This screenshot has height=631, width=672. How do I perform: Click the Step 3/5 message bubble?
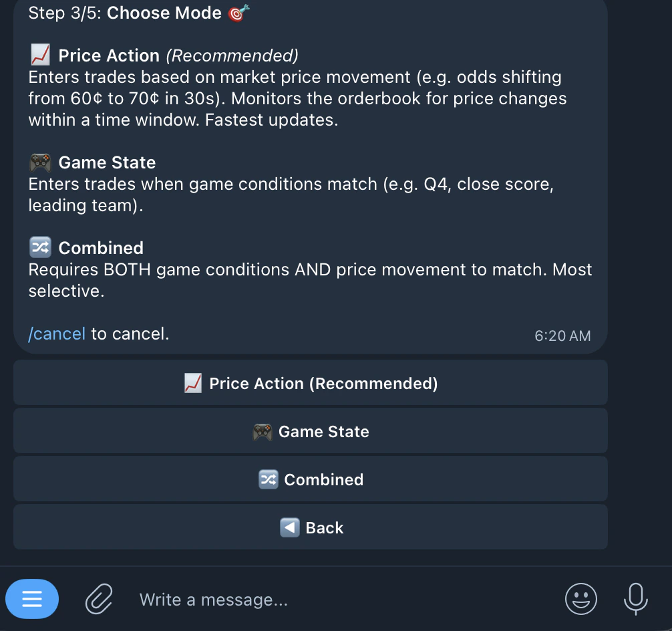click(311, 177)
